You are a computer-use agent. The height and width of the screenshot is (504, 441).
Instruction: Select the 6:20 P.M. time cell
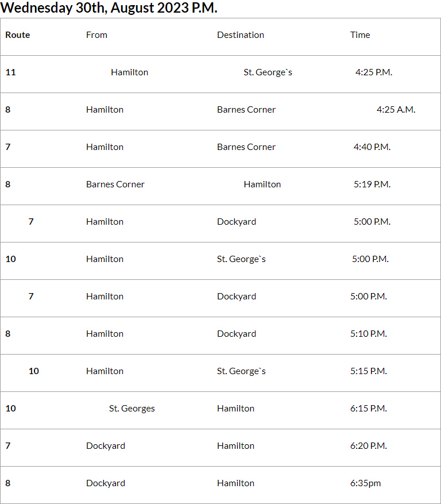tap(369, 446)
